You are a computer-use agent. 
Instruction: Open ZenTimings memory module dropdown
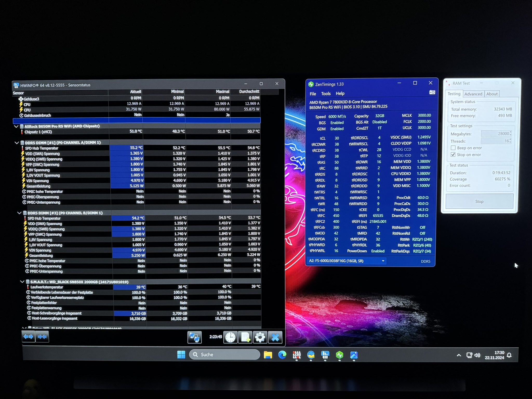tap(383, 261)
